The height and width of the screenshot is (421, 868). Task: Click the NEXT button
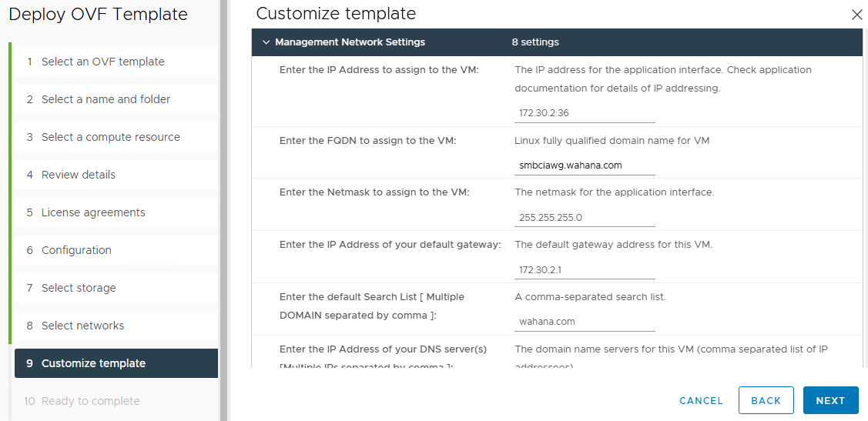(830, 400)
